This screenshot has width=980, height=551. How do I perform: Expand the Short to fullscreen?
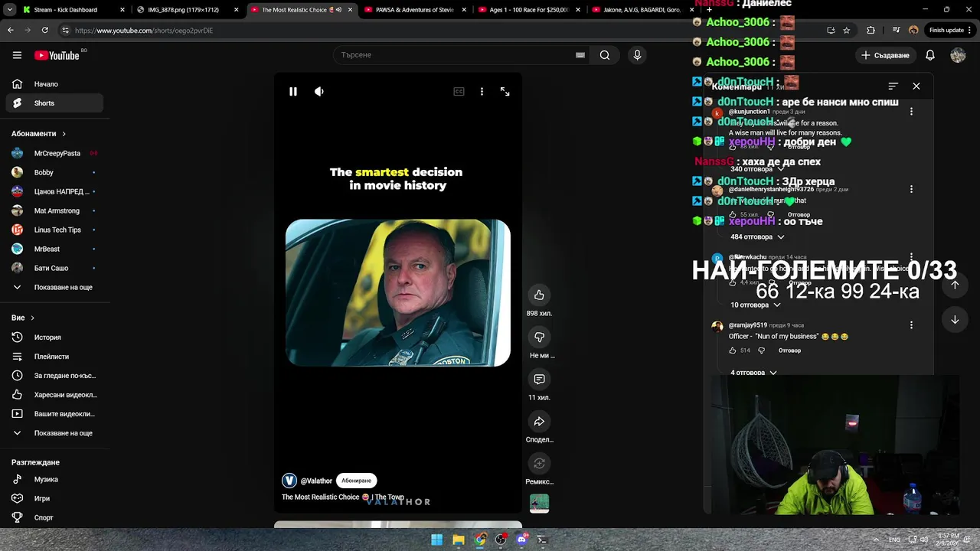pos(505,92)
